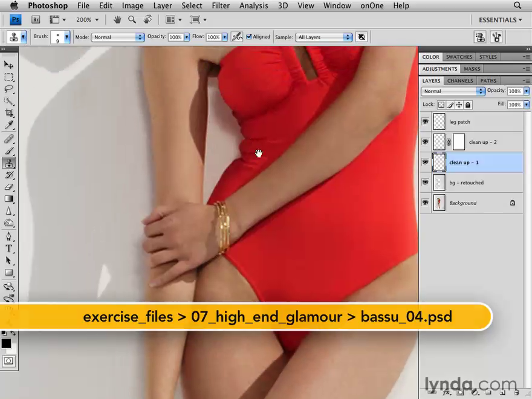Select the Clone Stamp tool in toolbox
This screenshot has height=399, width=532.
point(9,163)
